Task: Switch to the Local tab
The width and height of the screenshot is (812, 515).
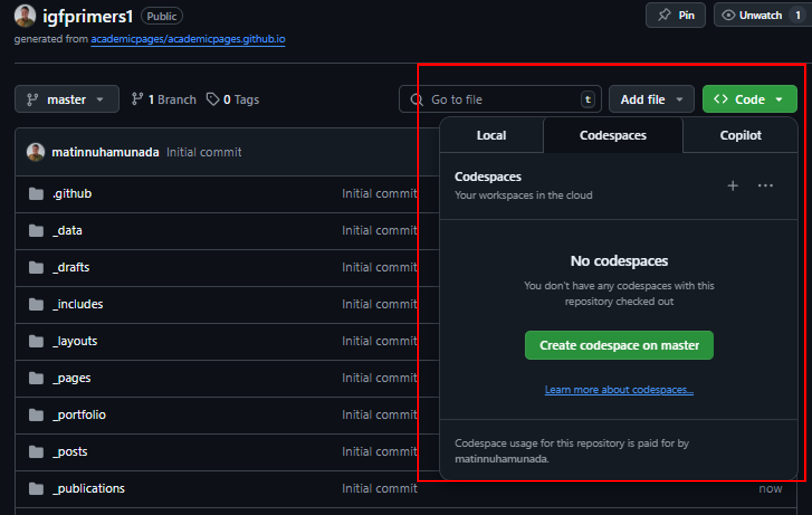Action: click(491, 135)
